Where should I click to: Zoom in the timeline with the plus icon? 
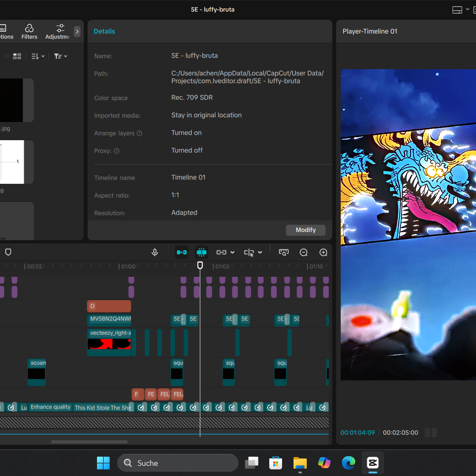(324, 252)
